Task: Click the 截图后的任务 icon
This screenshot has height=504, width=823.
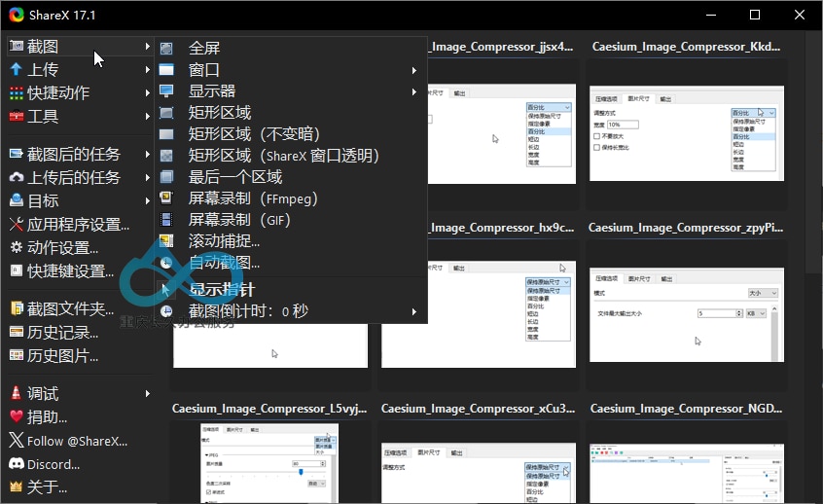Action: click(x=17, y=154)
